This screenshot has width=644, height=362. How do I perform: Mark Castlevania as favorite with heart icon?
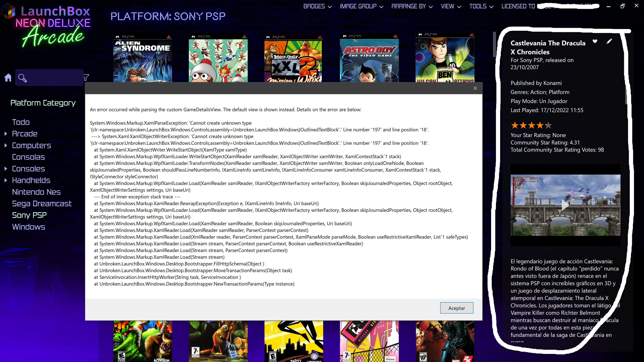coord(595,41)
